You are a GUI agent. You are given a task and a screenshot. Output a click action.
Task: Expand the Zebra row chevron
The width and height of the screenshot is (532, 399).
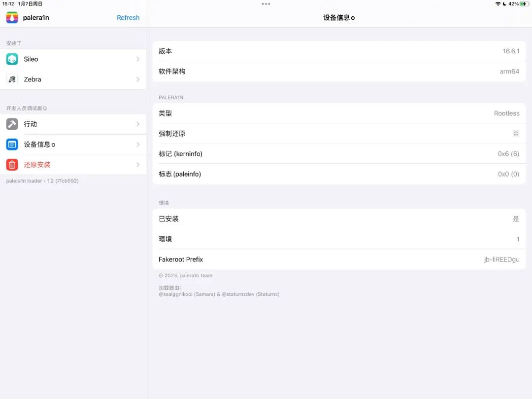[138, 79]
